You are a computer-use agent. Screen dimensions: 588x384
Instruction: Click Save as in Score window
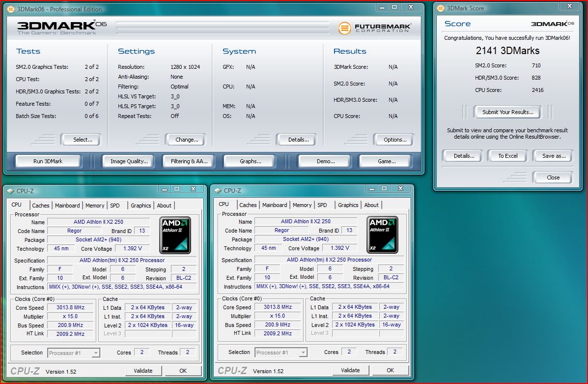554,156
